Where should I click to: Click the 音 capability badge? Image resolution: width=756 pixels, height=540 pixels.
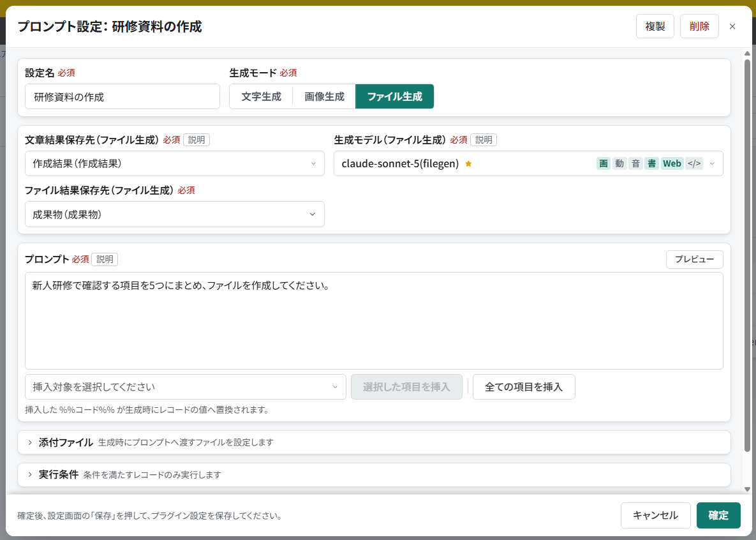coord(635,163)
